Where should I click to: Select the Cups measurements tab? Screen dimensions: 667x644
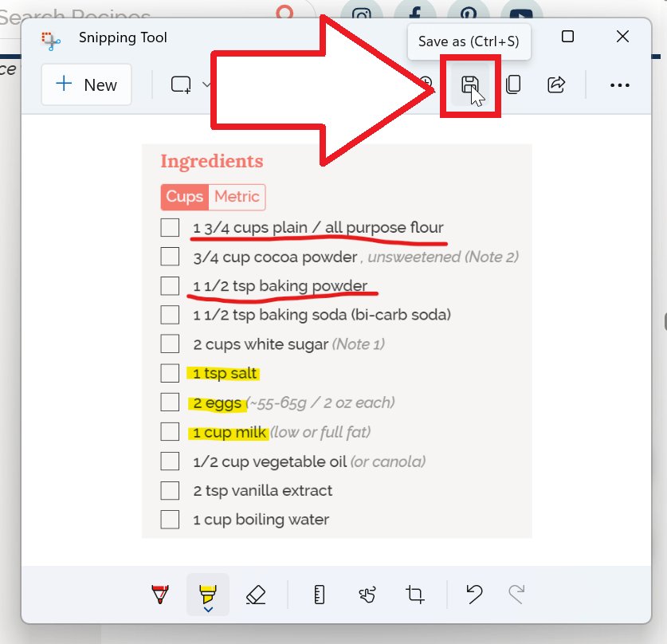click(185, 197)
